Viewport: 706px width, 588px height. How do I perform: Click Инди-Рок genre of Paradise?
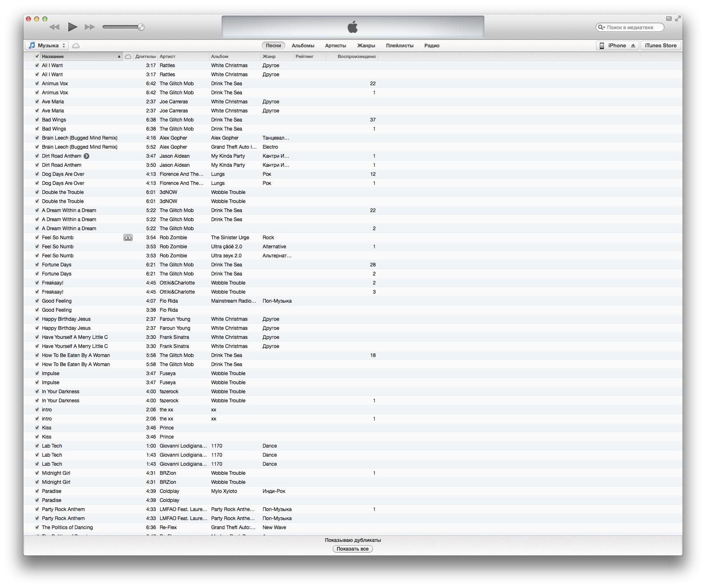coord(274,491)
